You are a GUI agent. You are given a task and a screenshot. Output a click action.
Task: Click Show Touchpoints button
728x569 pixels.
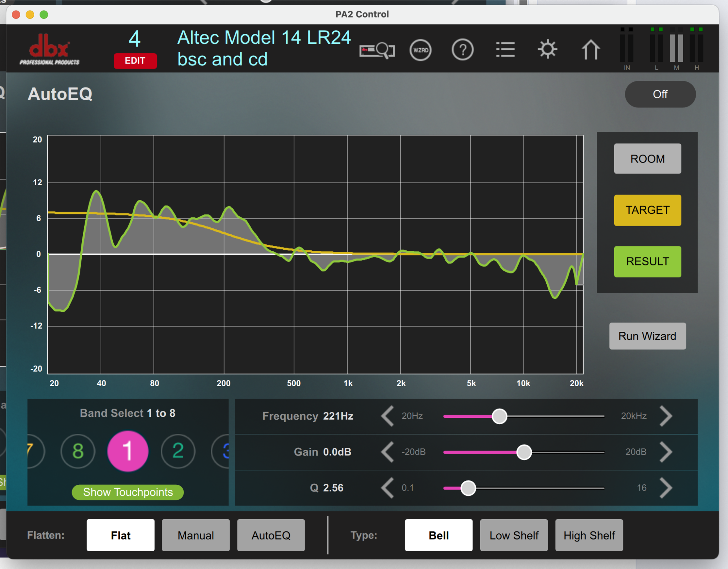128,492
